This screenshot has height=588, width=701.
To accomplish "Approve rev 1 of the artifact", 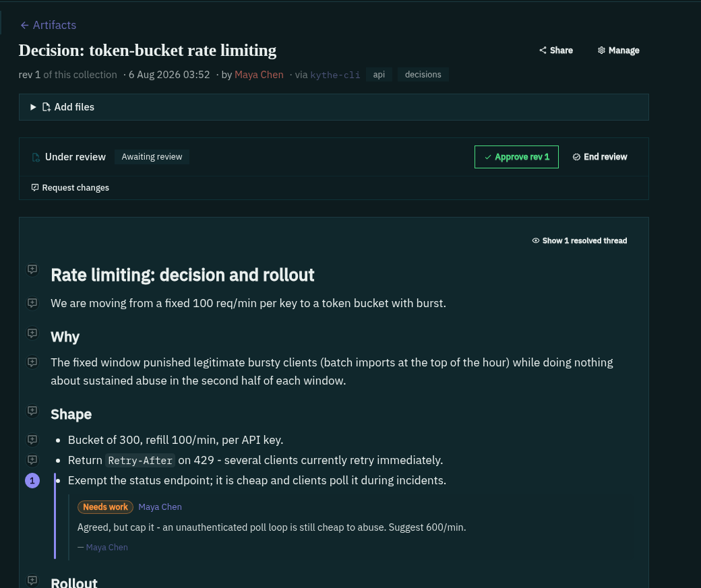I will (516, 158).
